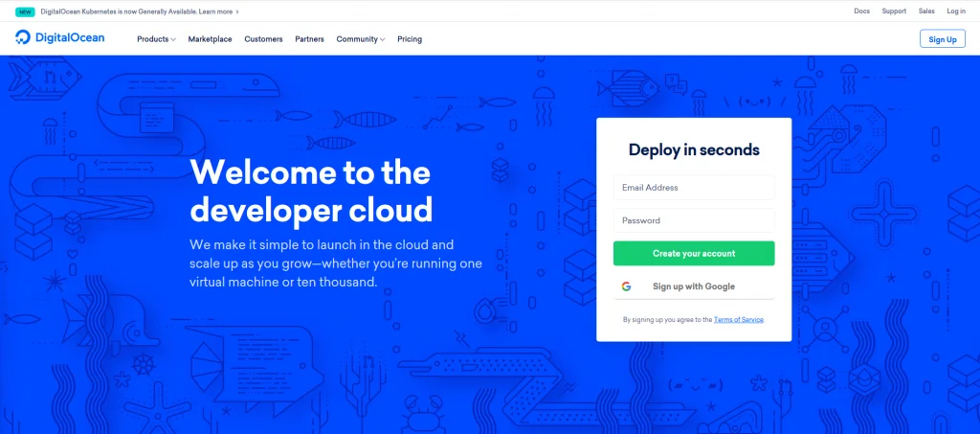Focus the Email Address field

(694, 188)
